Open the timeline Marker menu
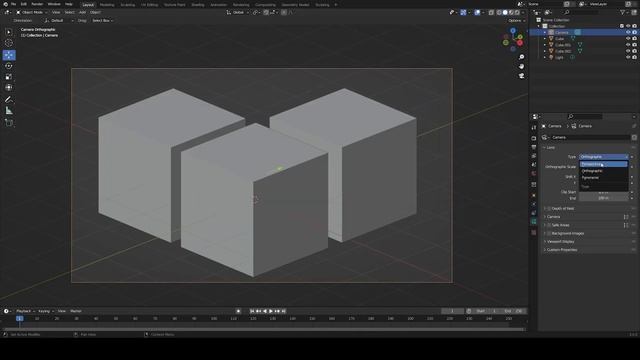The width and height of the screenshot is (640, 360). [76, 311]
